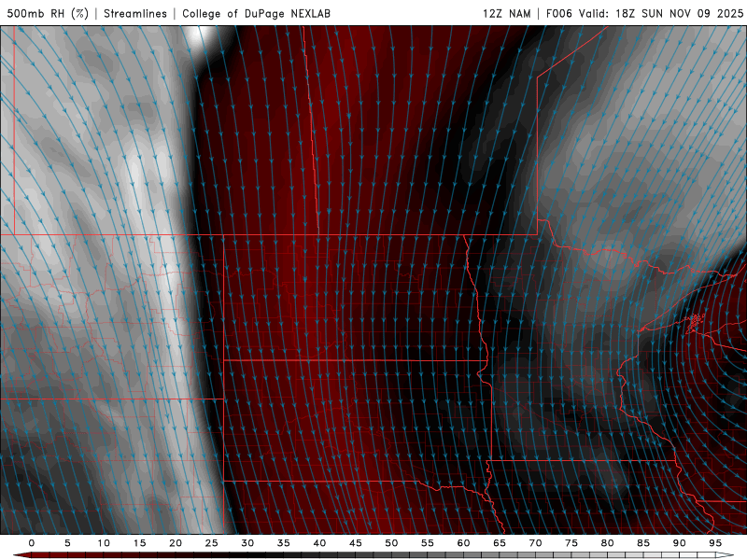Click the 15 value on the color scale
747x560 pixels.
[139, 543]
